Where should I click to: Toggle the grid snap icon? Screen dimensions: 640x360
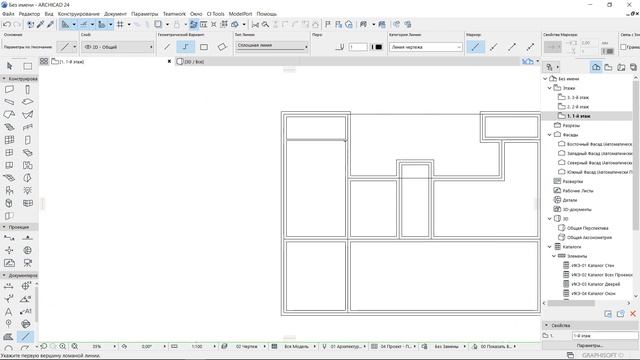120,24
